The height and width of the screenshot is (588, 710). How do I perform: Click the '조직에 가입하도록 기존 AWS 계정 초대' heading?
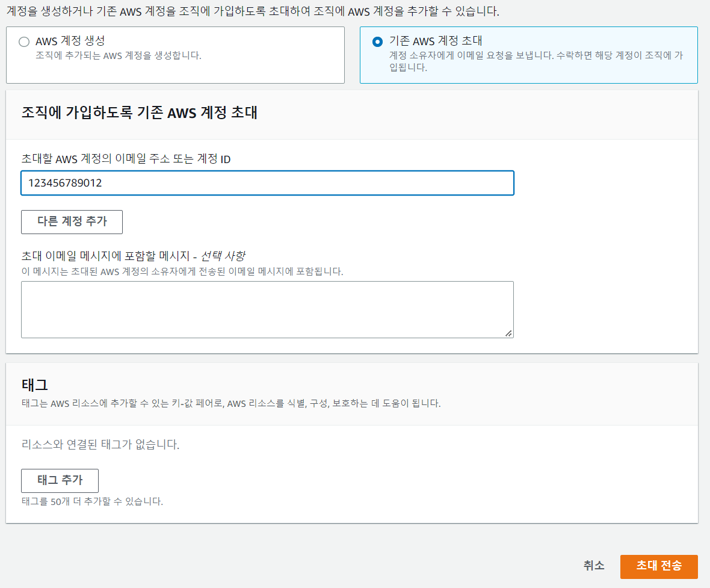[139, 113]
